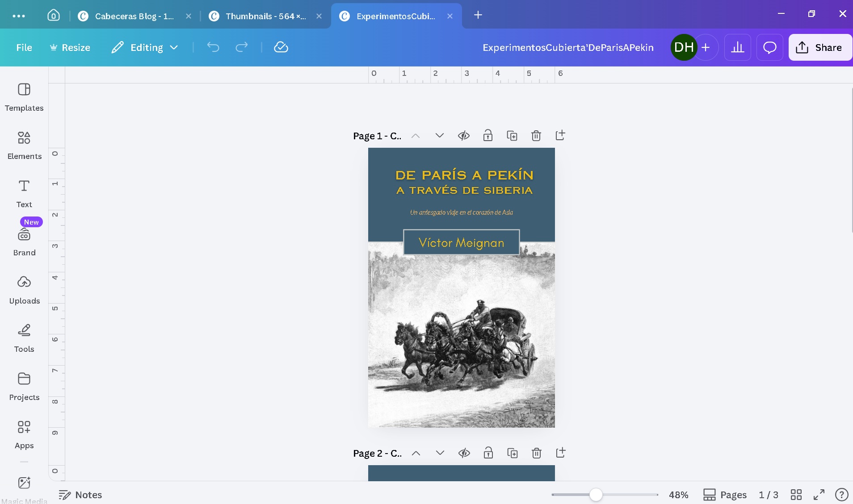The width and height of the screenshot is (853, 504).
Task: Open the 48% zoom level menu
Action: point(678,495)
